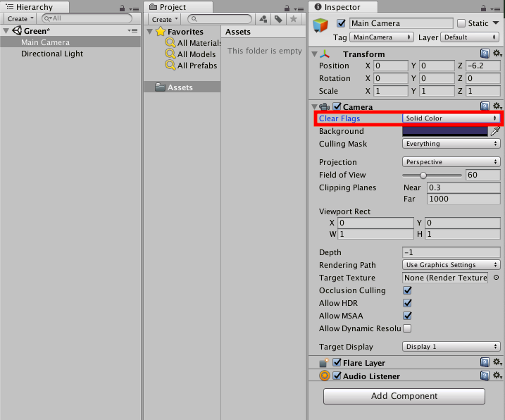Viewport: 505px width, 420px height.
Task: Select Main Camera in Hierarchy
Action: click(70, 42)
